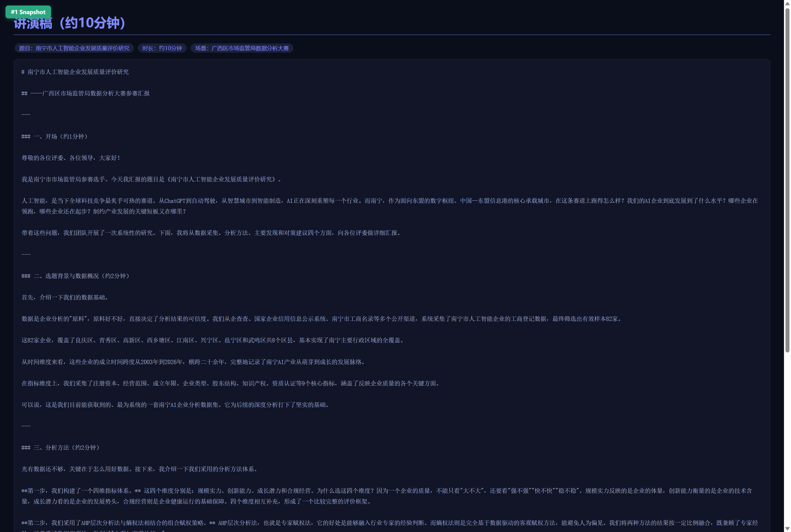Image resolution: width=791 pixels, height=532 pixels.
Task: Click the paragraph starting 这82家企业
Action: pos(213,340)
